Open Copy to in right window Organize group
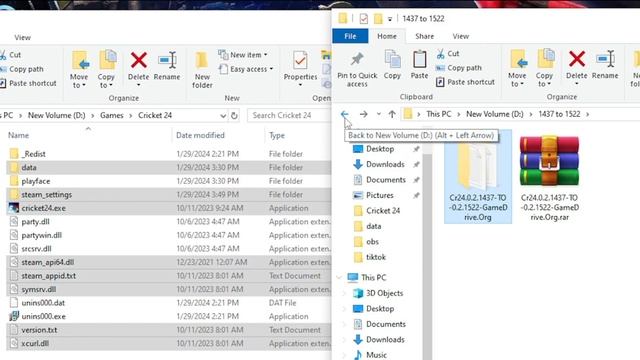 pos(544,69)
